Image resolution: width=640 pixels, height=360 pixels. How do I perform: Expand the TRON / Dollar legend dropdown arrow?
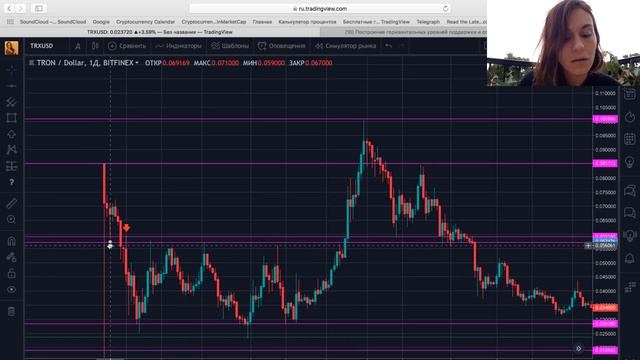(137, 63)
